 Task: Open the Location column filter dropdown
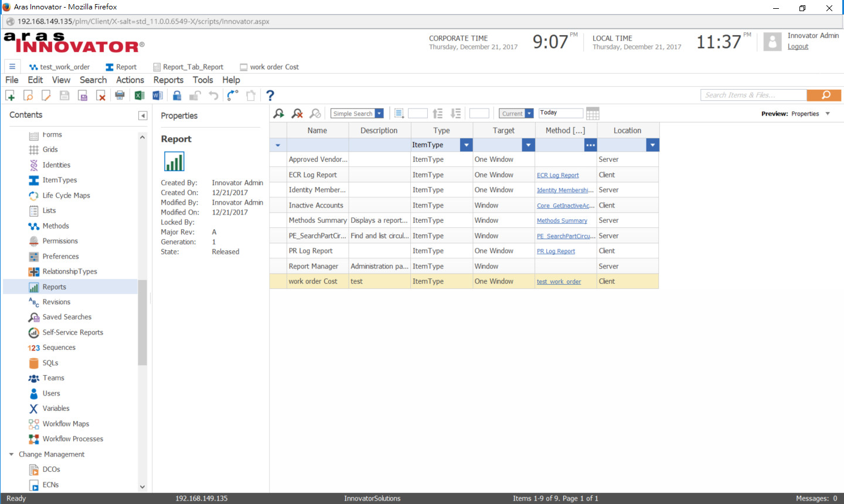tap(653, 145)
